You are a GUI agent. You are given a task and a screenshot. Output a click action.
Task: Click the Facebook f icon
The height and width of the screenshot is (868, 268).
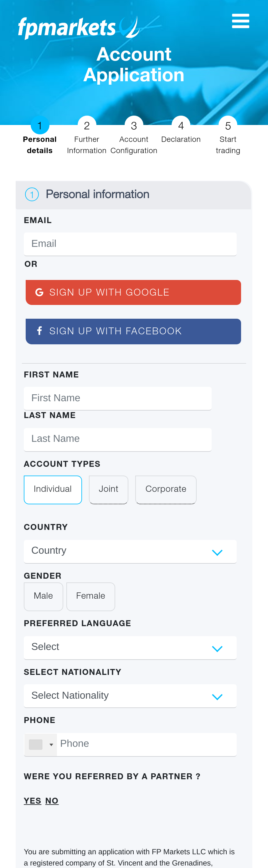39,331
